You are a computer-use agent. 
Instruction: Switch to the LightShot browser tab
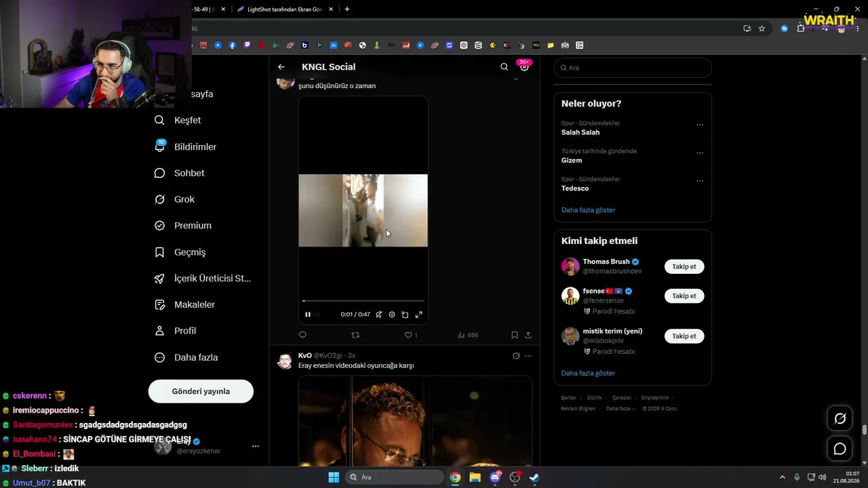click(x=285, y=9)
